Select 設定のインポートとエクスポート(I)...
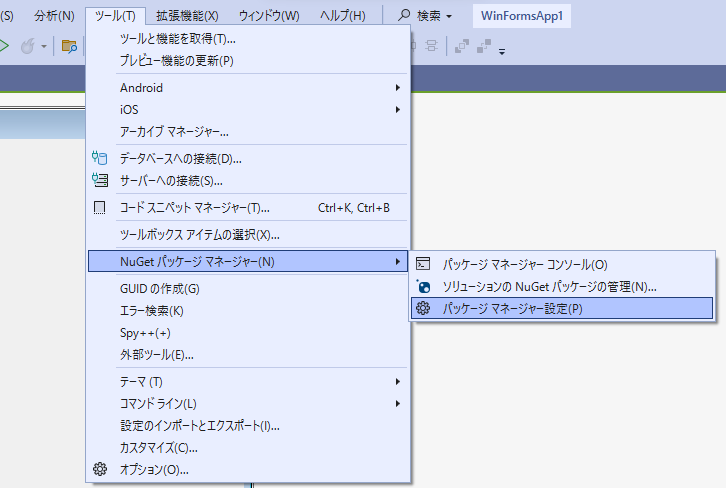726x488 pixels. pyautogui.click(x=200, y=426)
